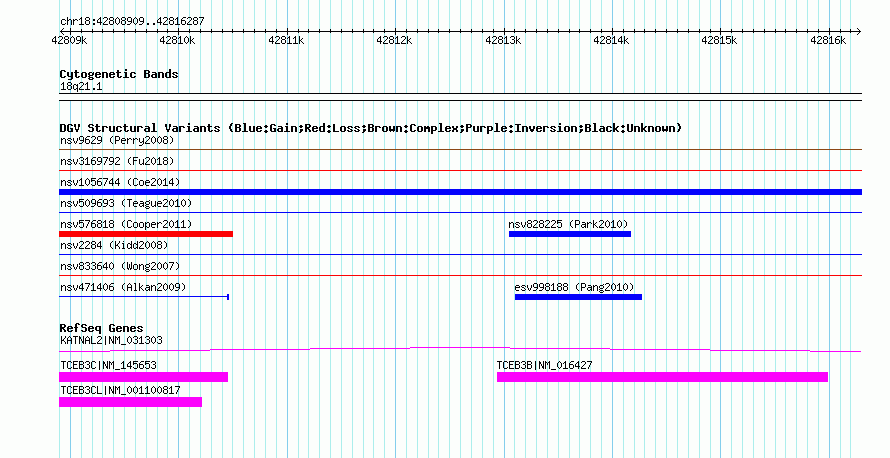Open gene TCEB3CL|NM_001100817 label
890x458 pixels.
point(120,390)
